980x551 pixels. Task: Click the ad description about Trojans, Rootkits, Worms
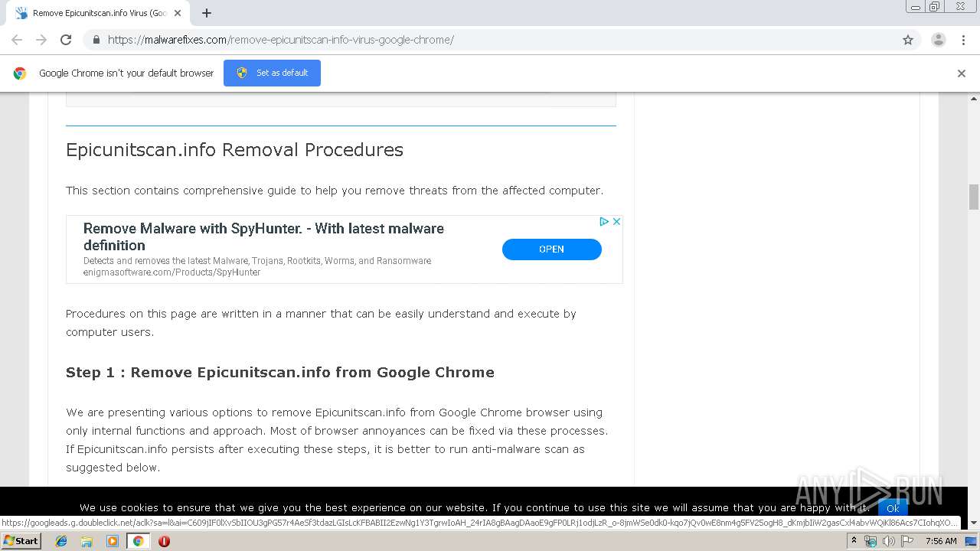pyautogui.click(x=257, y=261)
